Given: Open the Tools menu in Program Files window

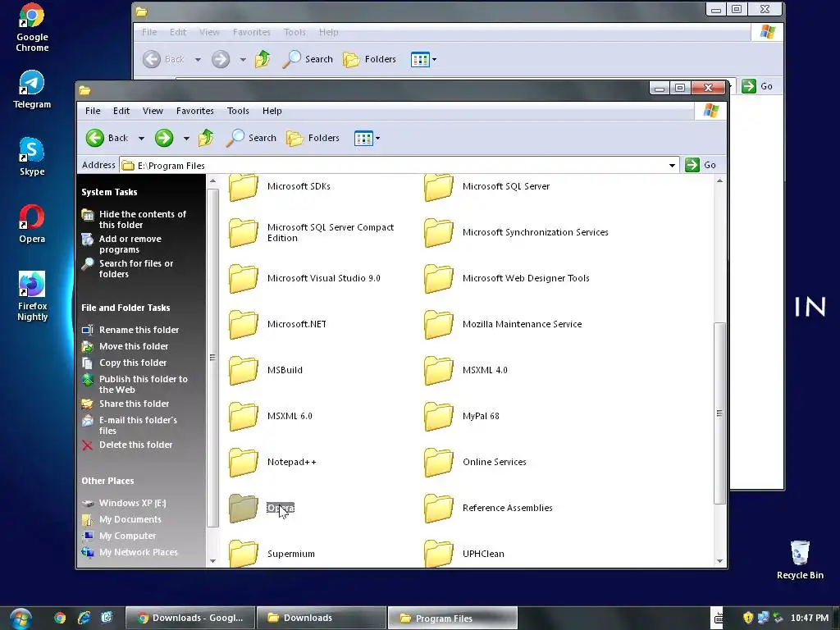Looking at the screenshot, I should click(238, 111).
